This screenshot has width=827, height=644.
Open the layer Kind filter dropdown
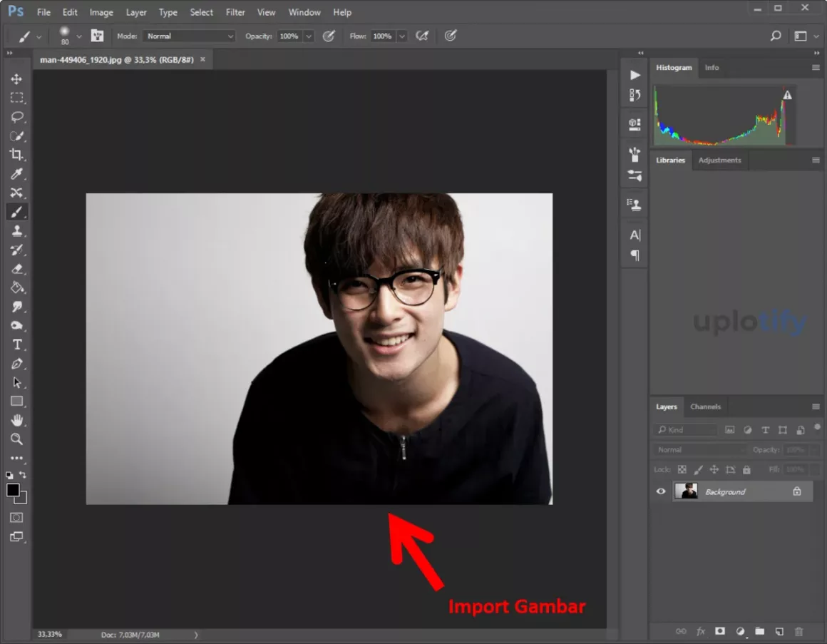point(685,430)
